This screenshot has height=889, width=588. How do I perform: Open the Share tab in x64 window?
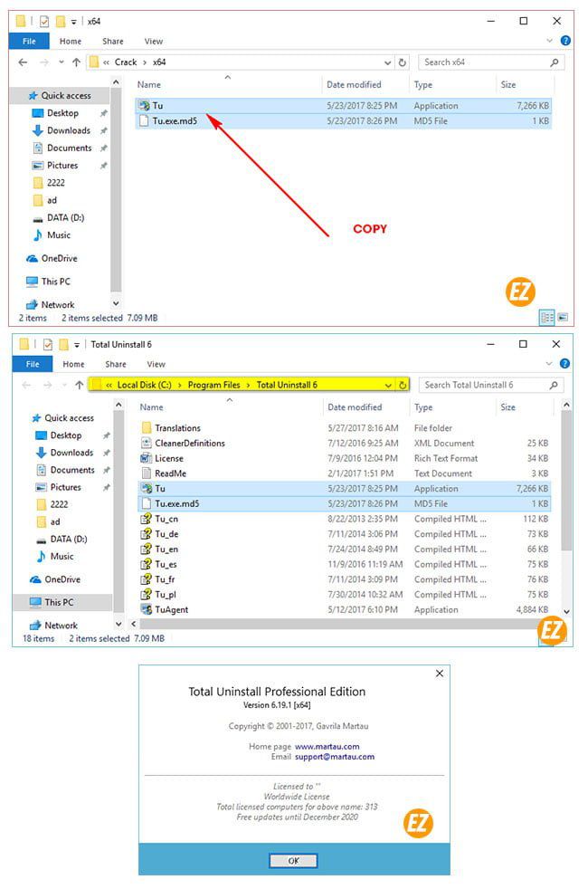pos(113,42)
